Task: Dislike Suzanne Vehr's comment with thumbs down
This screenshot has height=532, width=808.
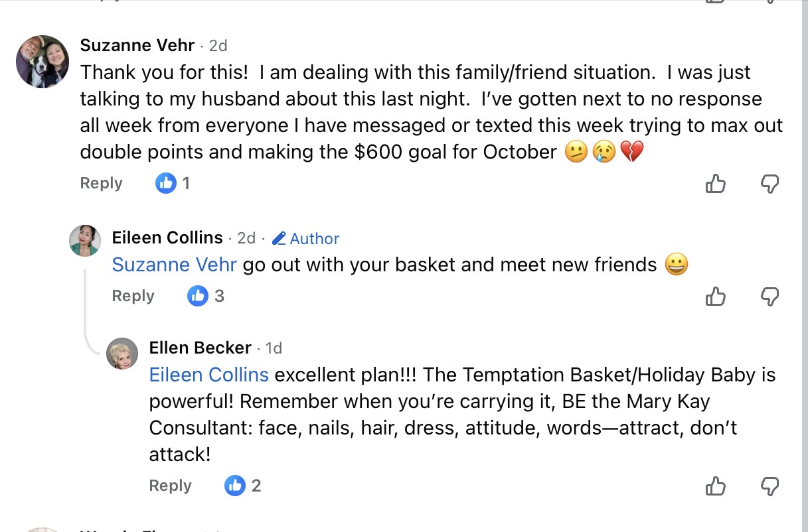Action: [769, 183]
